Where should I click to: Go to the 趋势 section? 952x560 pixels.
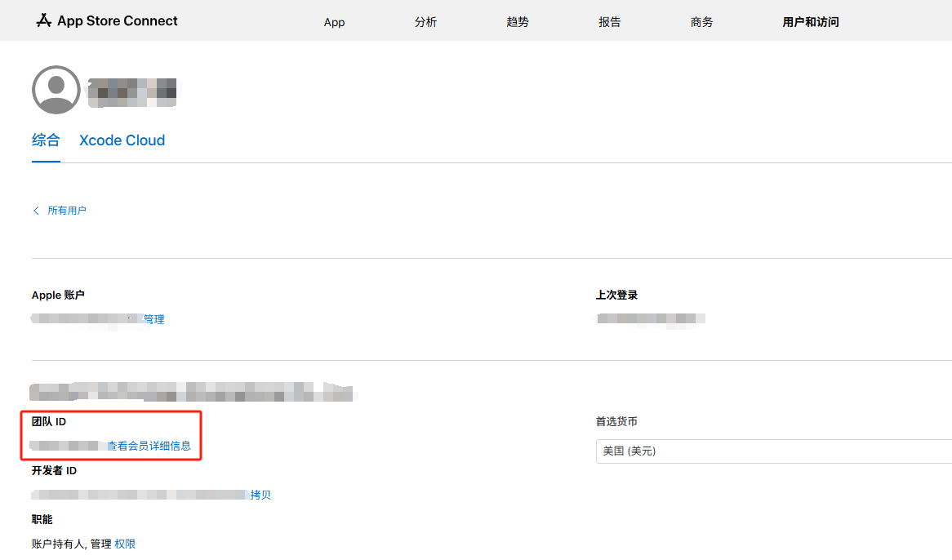click(x=518, y=22)
